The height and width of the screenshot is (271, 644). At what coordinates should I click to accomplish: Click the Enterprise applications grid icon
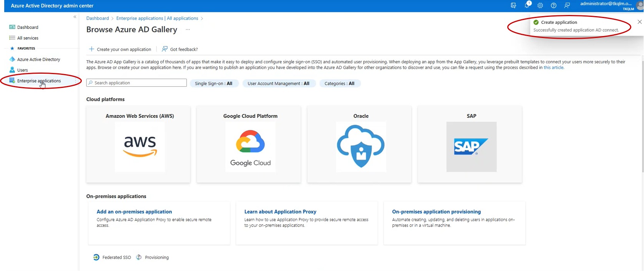tap(12, 81)
